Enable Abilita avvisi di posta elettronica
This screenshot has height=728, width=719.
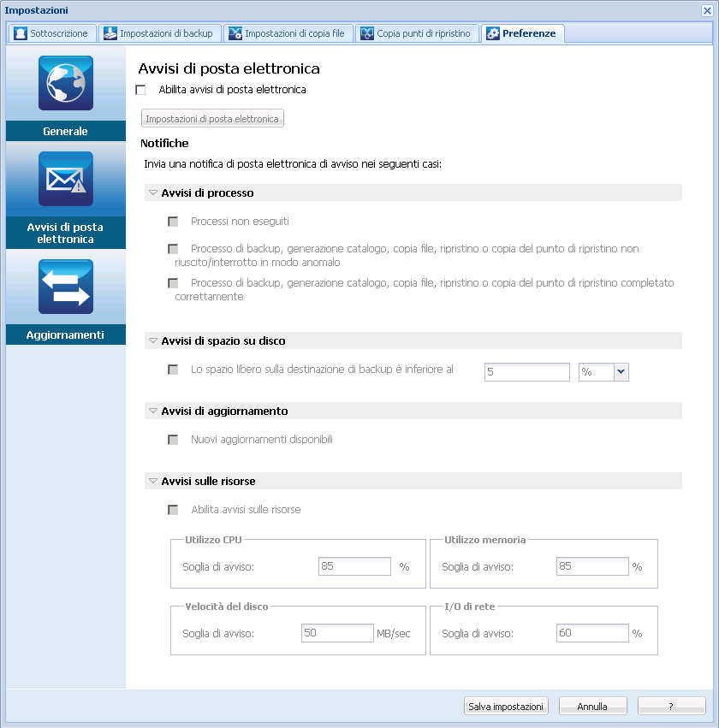click(140, 90)
